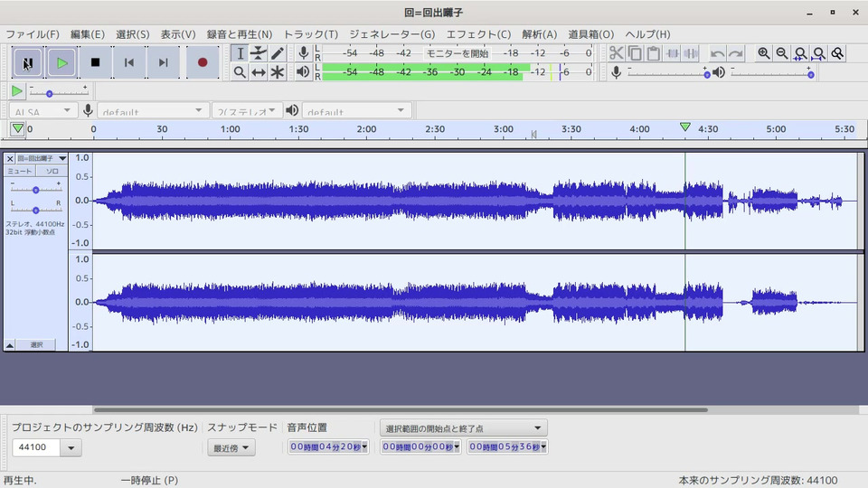This screenshot has width=868, height=488.
Task: Open the エフェクト(C) menu
Action: click(478, 34)
